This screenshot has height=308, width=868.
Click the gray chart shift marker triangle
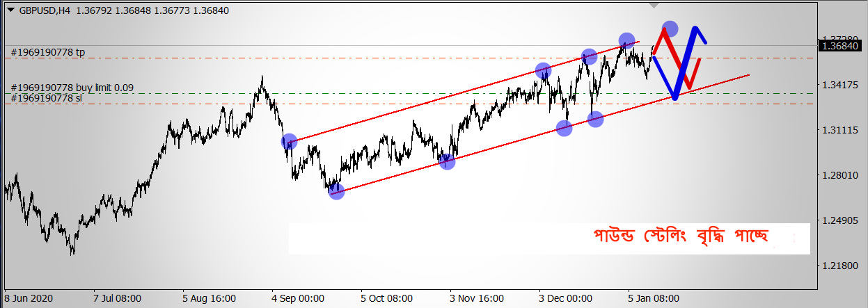tap(653, 6)
